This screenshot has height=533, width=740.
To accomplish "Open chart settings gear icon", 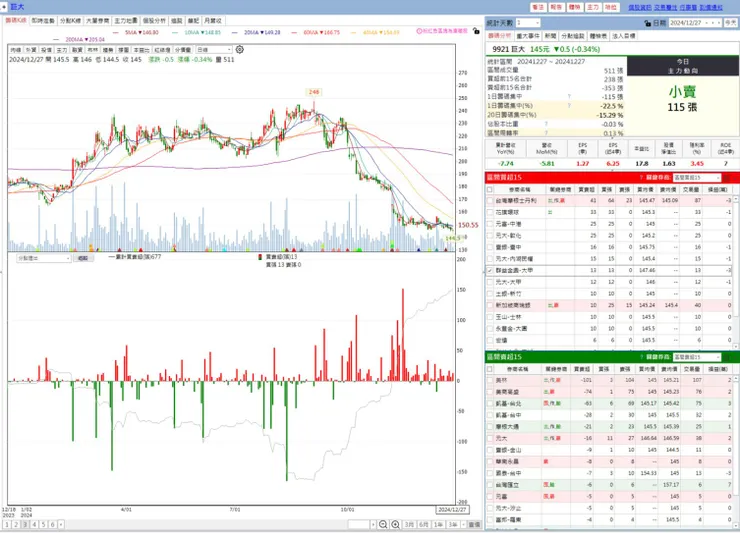I will pos(240,50).
